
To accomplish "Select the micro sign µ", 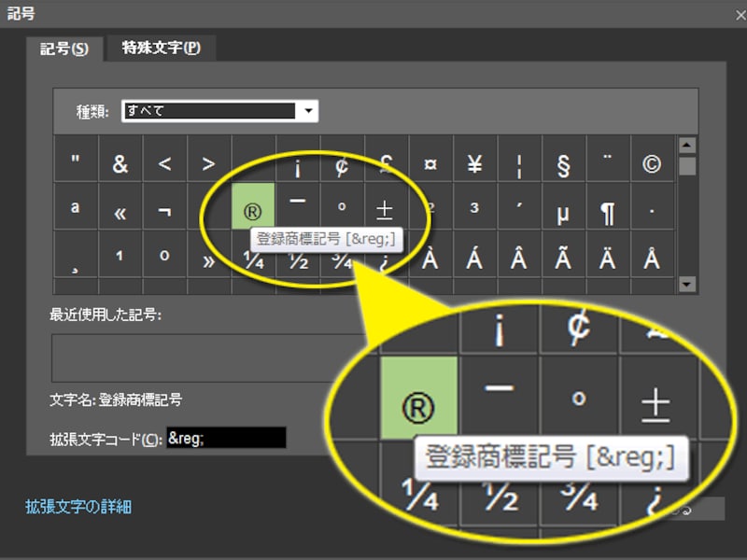I will pyautogui.click(x=564, y=207).
